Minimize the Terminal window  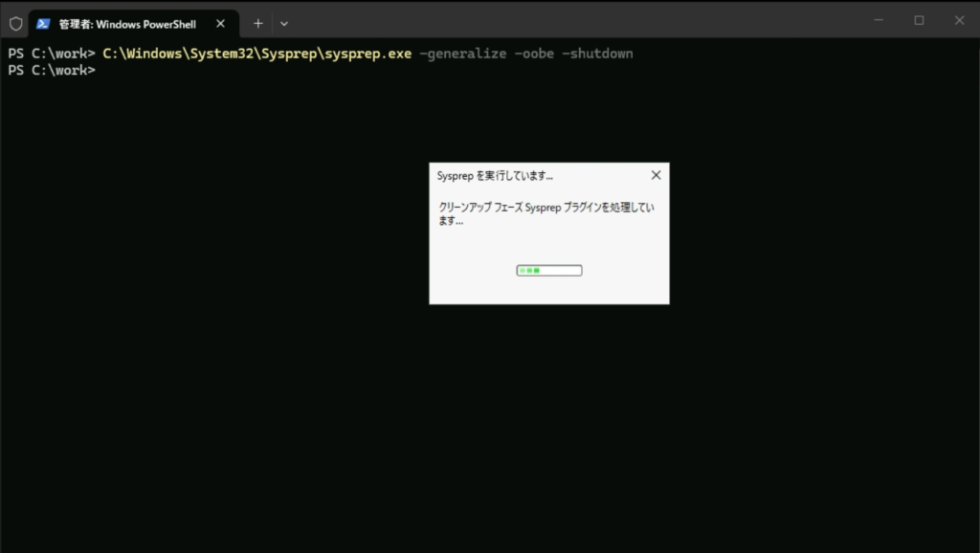[x=878, y=20]
